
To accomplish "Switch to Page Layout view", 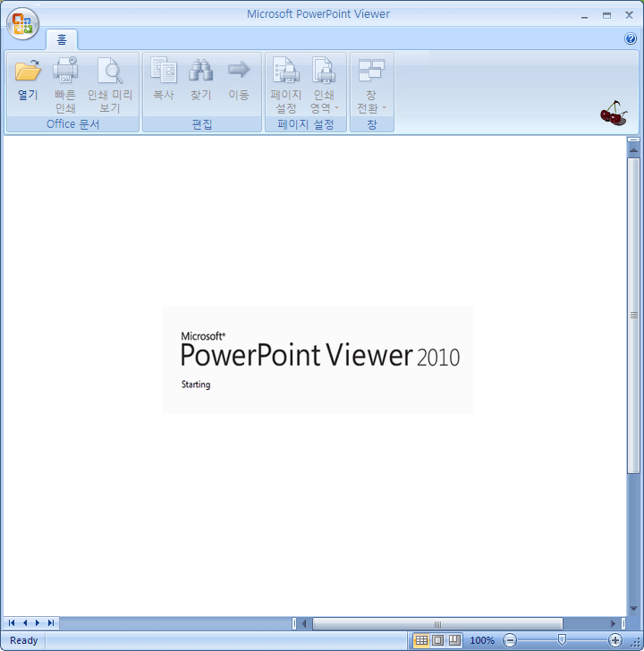I will [x=438, y=640].
